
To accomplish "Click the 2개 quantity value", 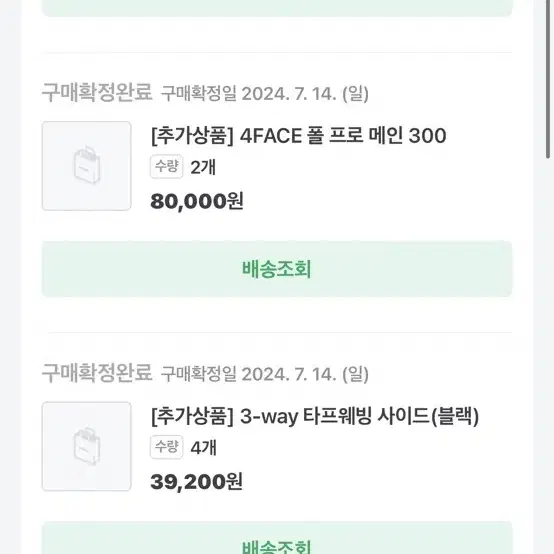I will click(x=203, y=167).
